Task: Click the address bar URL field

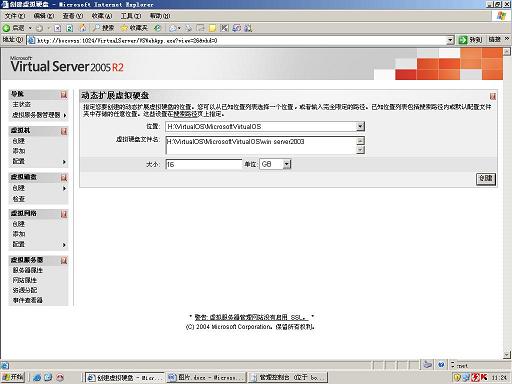Action: coord(241,41)
